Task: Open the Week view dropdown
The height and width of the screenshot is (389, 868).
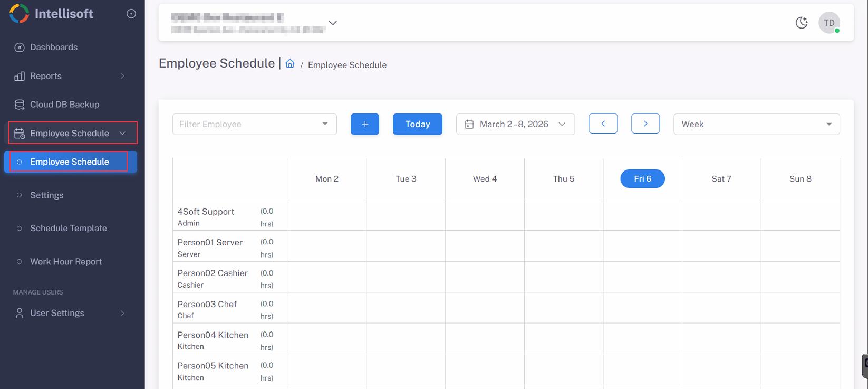Action: [757, 124]
